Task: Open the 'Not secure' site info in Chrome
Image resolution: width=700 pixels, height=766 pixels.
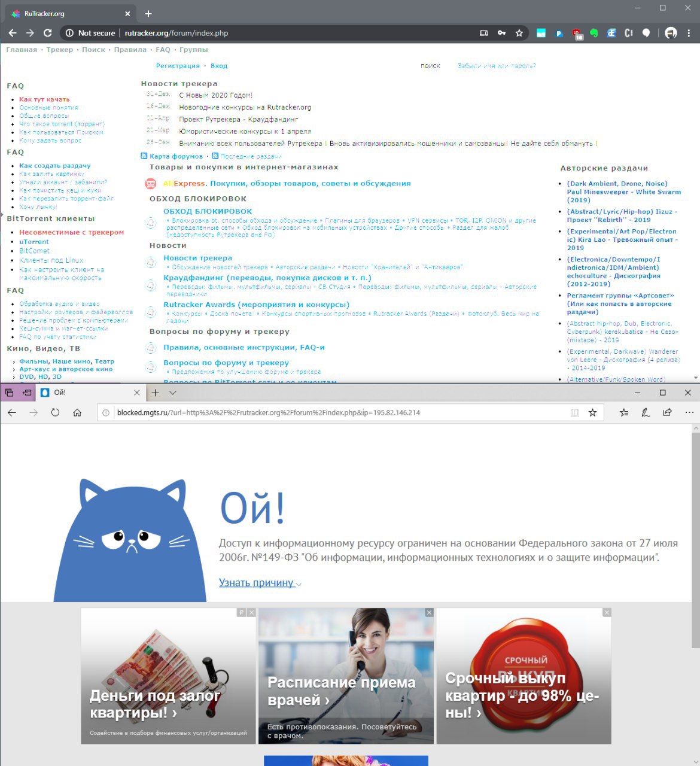Action: tap(90, 33)
